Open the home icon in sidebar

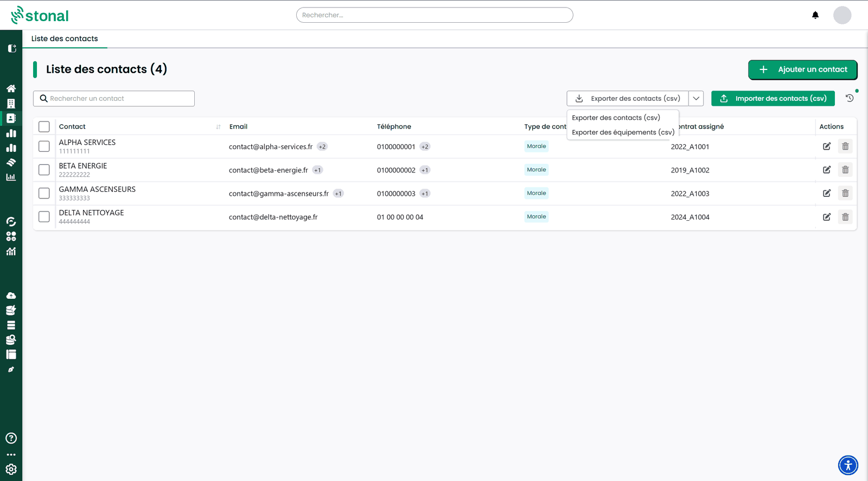(x=11, y=88)
